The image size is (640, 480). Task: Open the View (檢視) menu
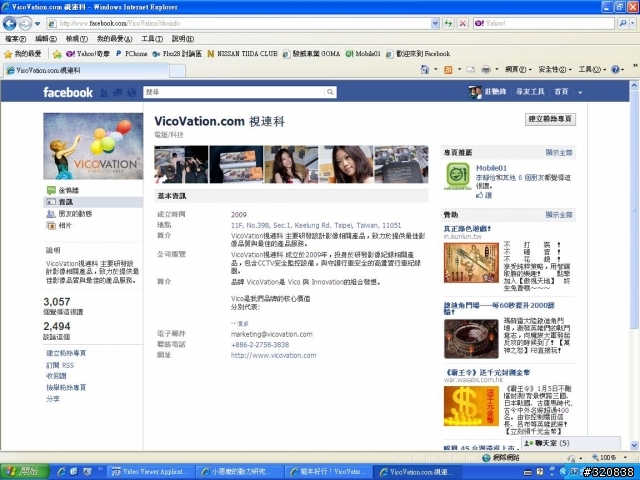tap(77, 39)
